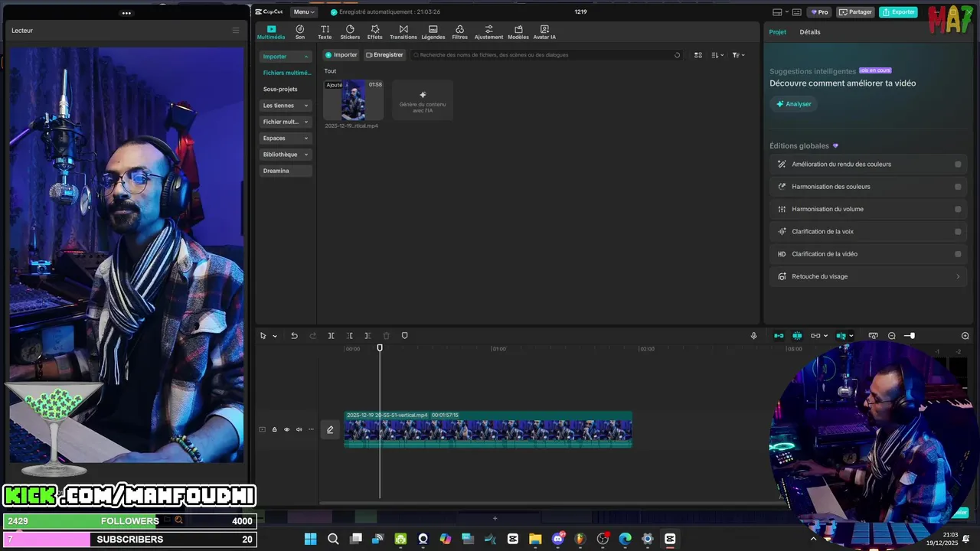Enable Harmonisation des couleurs checkbox

pyautogui.click(x=958, y=187)
